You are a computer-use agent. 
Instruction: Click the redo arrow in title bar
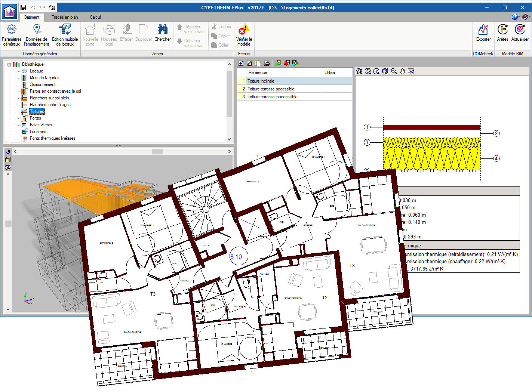click(x=43, y=7)
